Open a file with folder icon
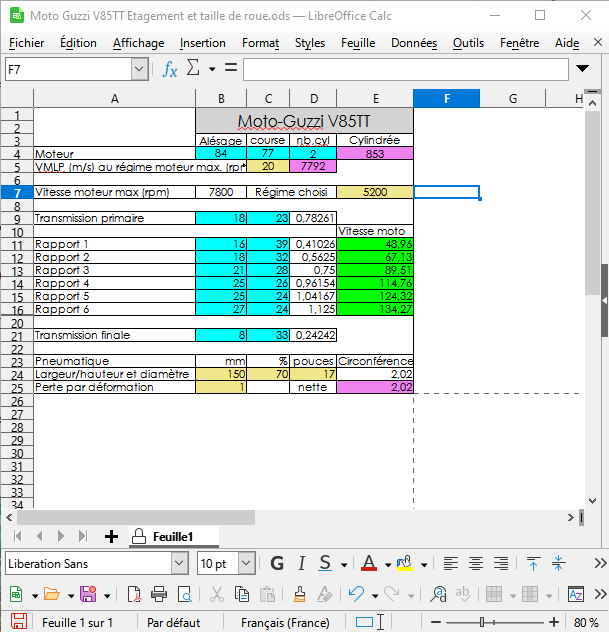Viewport: 609px width, 632px height. (x=52, y=594)
